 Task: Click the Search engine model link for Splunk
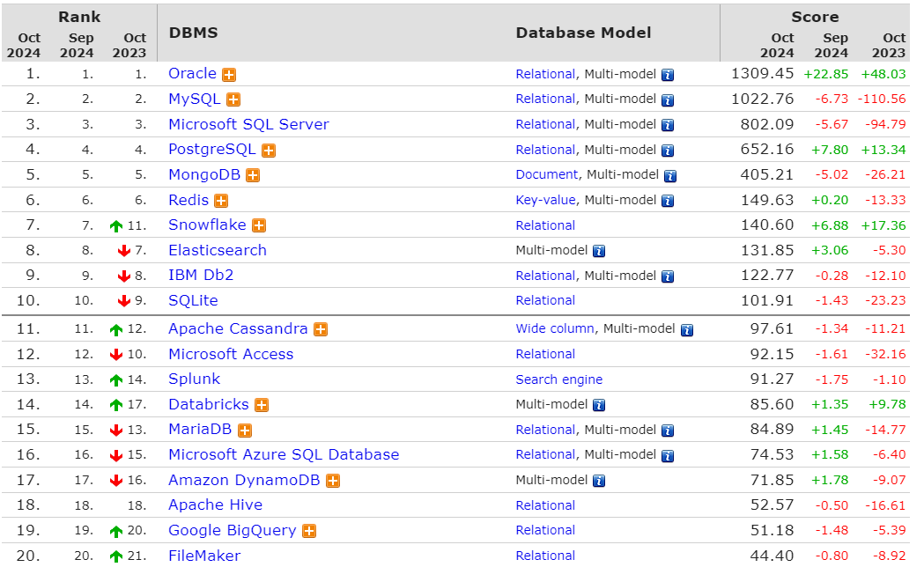(x=559, y=379)
